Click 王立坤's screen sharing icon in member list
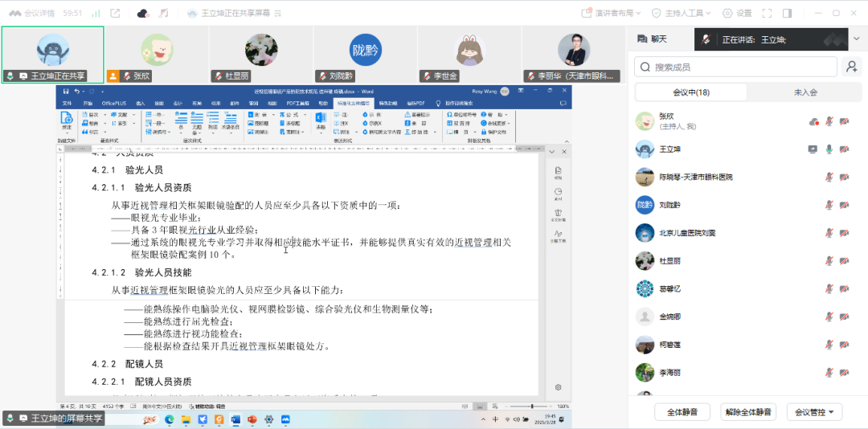Screen dimensions: 868x429 [x=813, y=149]
